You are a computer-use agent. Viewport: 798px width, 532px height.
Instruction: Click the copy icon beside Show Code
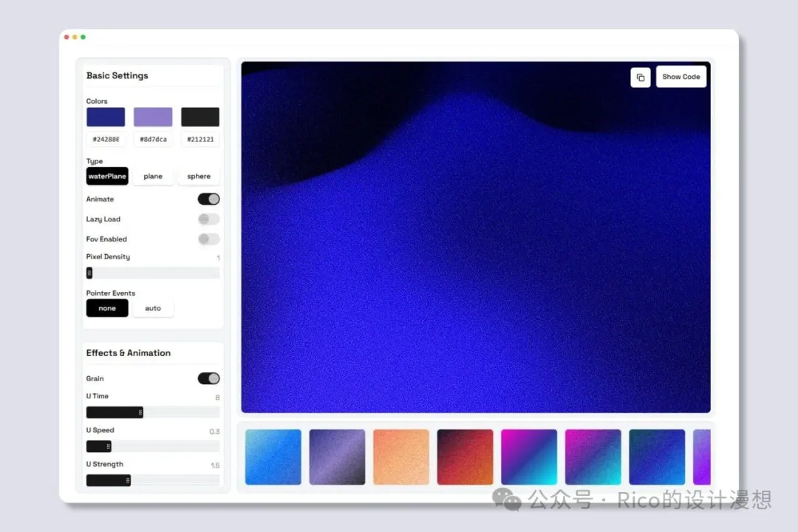[640, 78]
